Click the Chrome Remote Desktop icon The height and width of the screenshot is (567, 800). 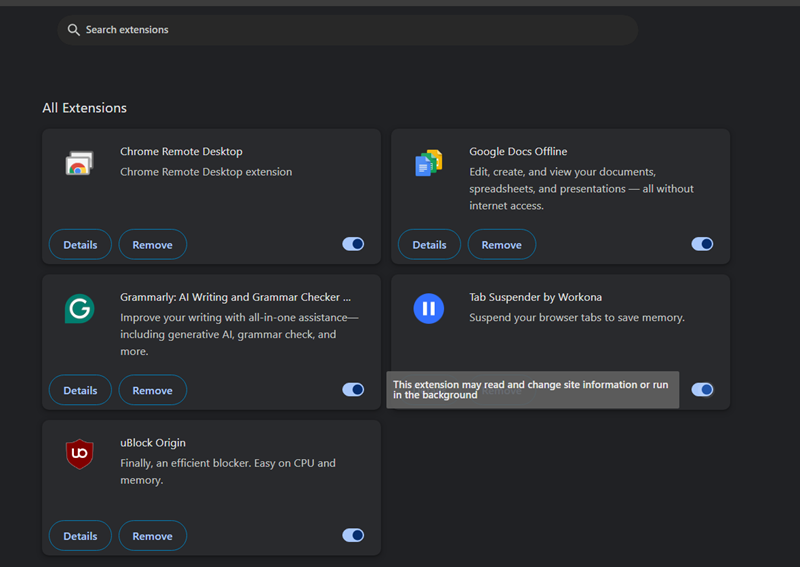point(79,163)
